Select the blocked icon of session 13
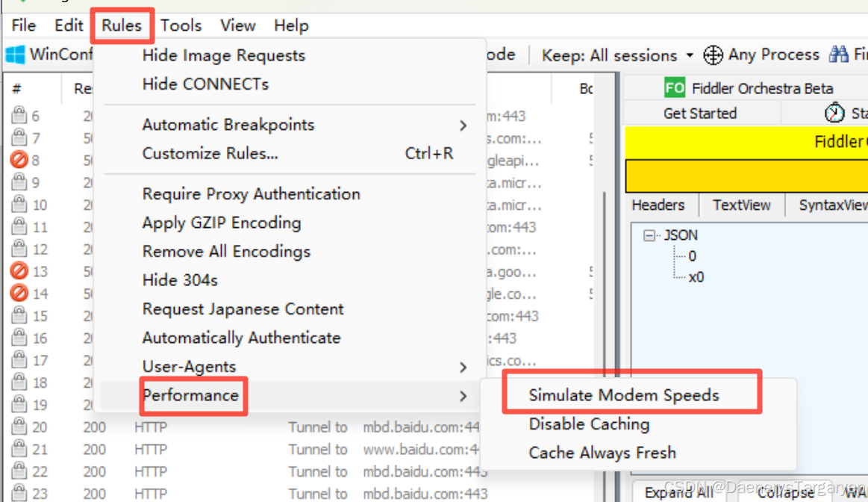Screen dimensions: 868x502 19,270
